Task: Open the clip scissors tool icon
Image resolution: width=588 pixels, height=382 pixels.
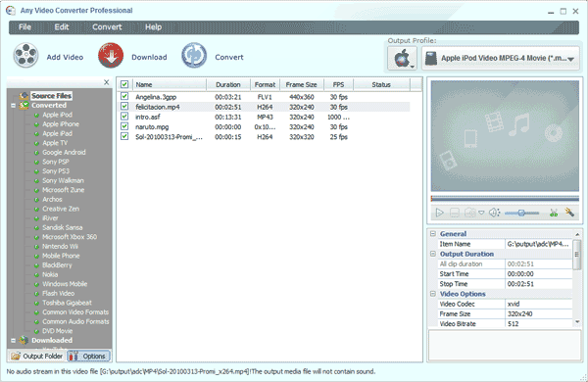Action: (x=554, y=213)
